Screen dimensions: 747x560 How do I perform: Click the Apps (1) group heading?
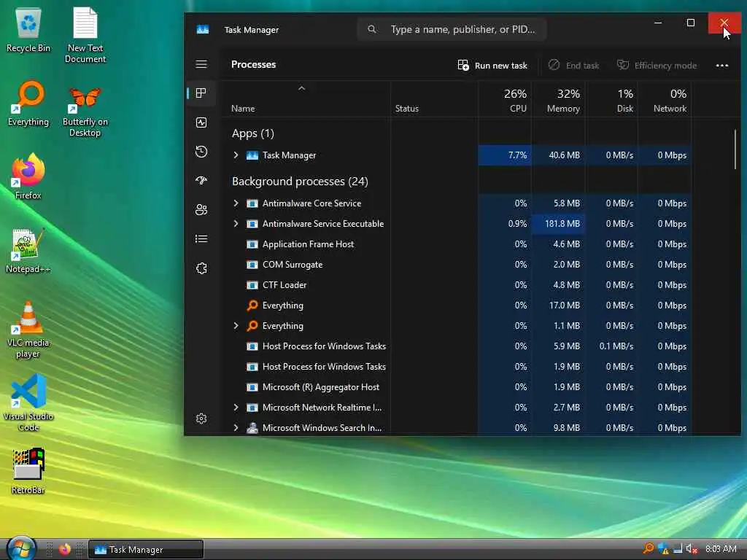[x=253, y=133]
